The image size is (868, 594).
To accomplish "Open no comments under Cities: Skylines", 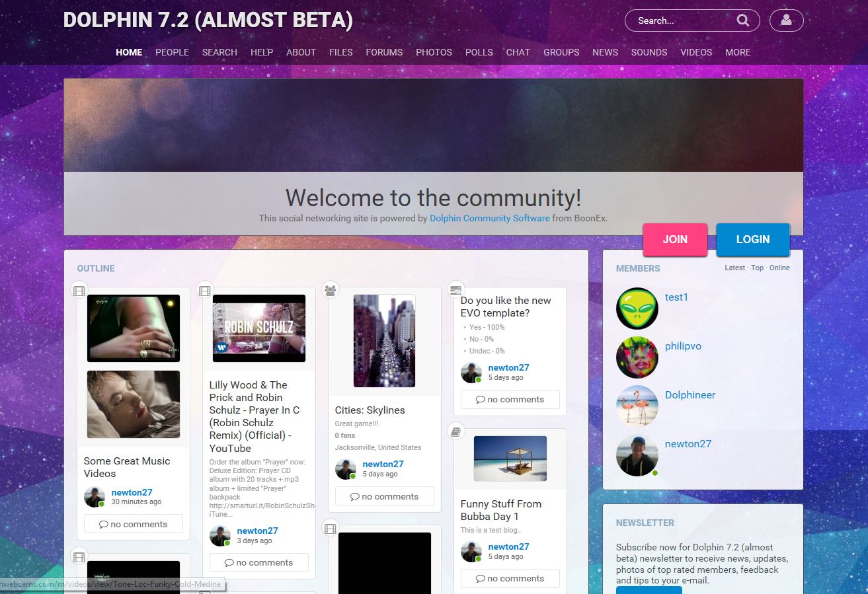I will (x=384, y=496).
